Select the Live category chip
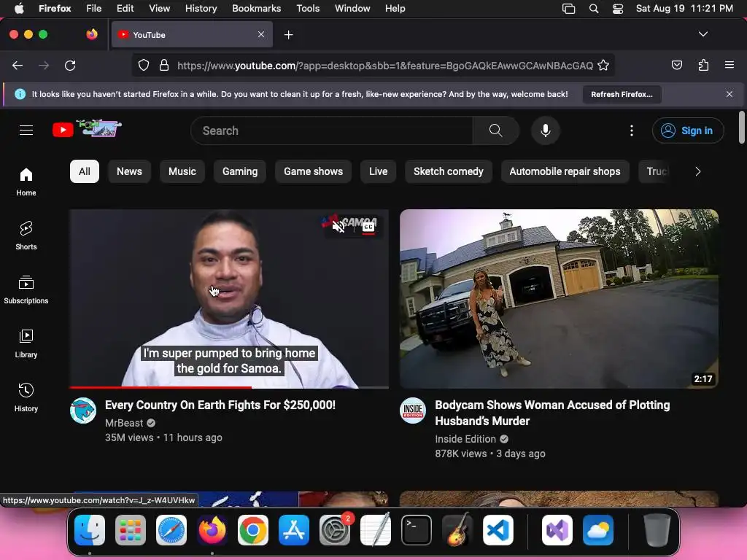Screen dimensions: 747x560 coord(378,171)
